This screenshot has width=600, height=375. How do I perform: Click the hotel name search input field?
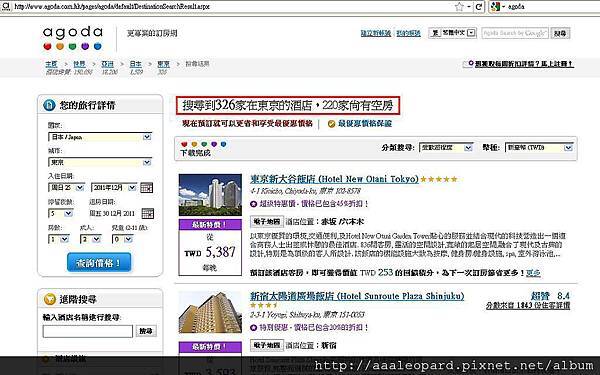point(88,331)
